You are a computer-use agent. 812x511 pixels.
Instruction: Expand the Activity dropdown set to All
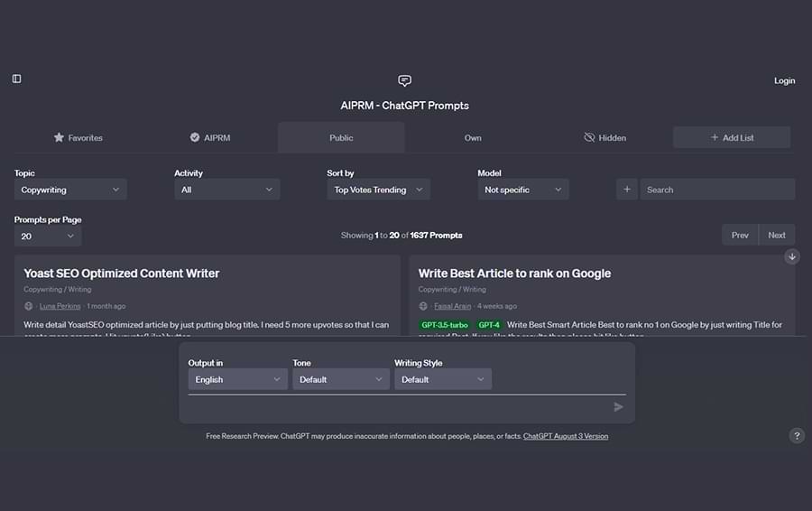tap(226, 190)
